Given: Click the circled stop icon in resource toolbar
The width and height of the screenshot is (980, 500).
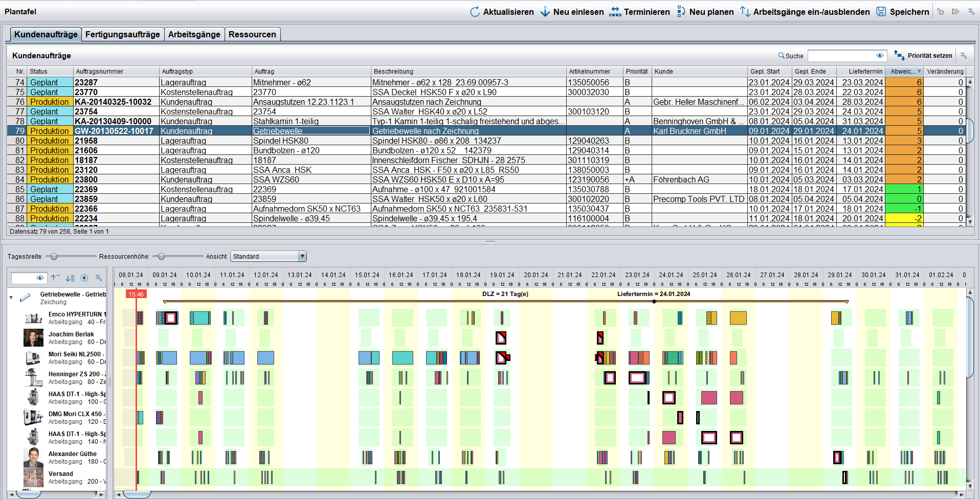Looking at the screenshot, I should (x=84, y=278).
